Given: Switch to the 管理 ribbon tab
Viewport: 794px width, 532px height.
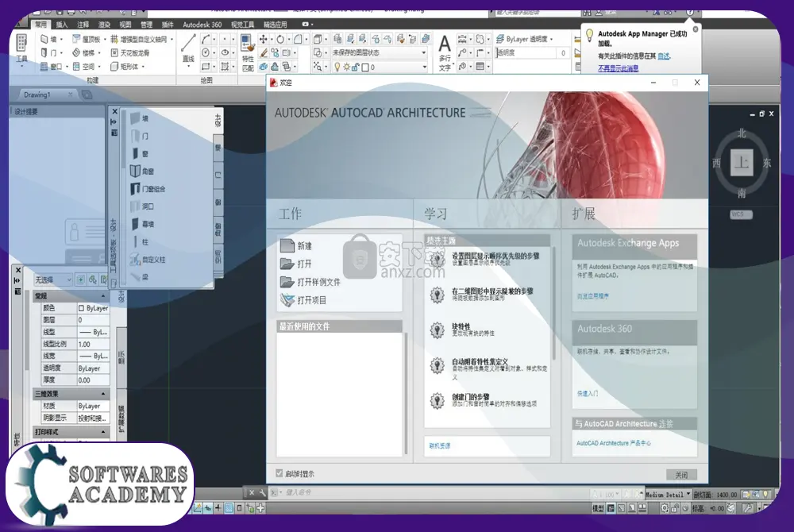Looking at the screenshot, I should coord(146,25).
